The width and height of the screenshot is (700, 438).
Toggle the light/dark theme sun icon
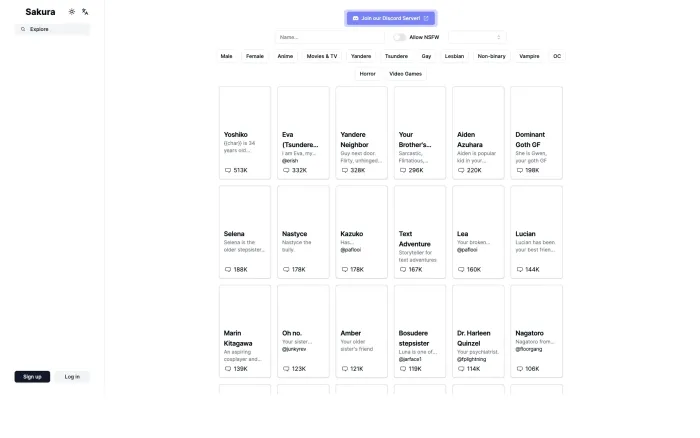(x=71, y=12)
